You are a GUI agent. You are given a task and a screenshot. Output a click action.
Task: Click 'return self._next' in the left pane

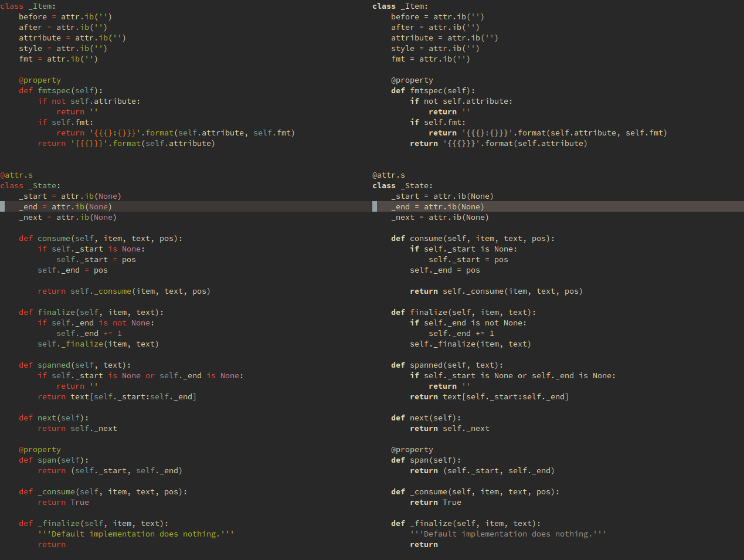click(x=77, y=429)
